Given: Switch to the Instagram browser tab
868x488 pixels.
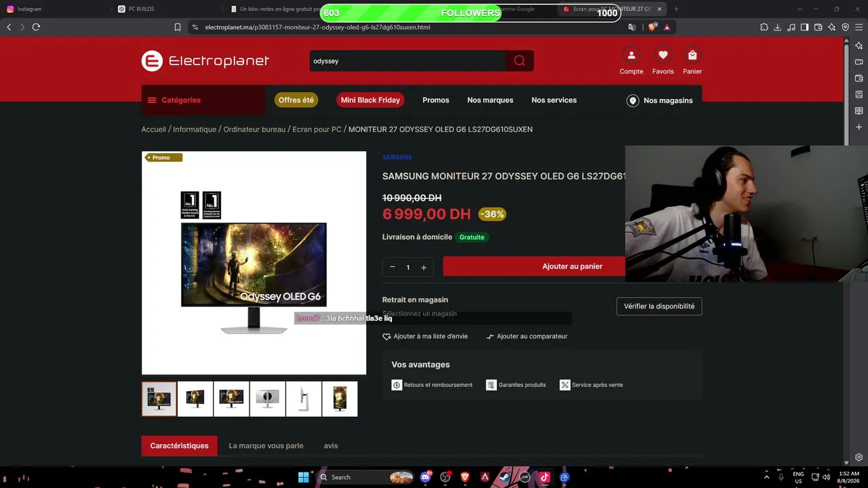Looking at the screenshot, I should point(56,9).
